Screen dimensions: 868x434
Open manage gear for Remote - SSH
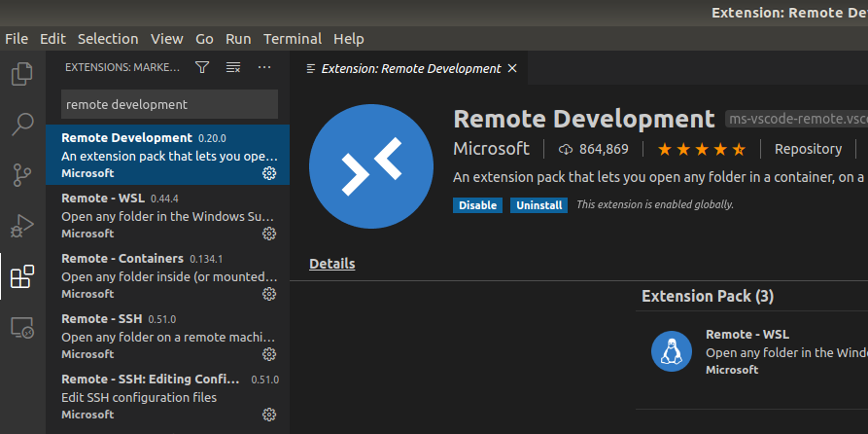269,354
